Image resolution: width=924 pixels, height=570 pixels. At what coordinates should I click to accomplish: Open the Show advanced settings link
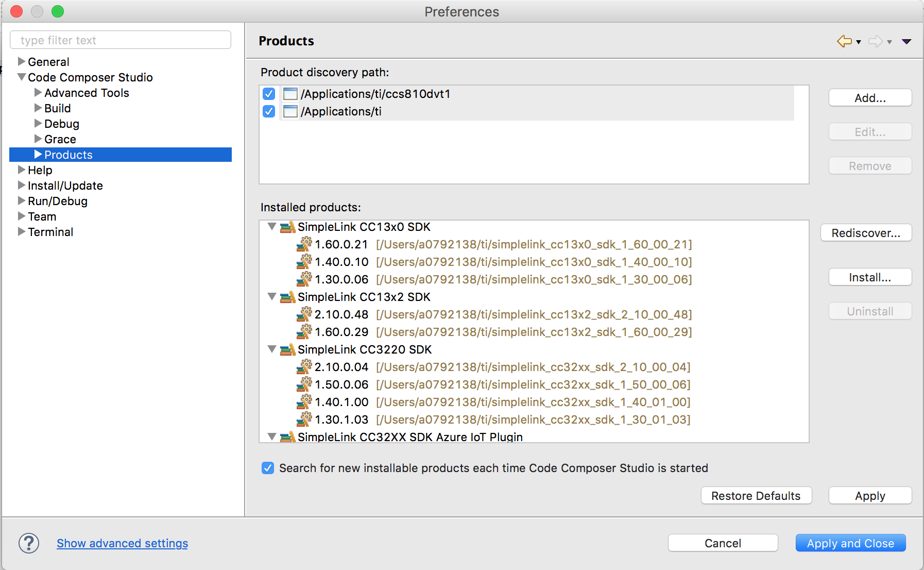122,543
